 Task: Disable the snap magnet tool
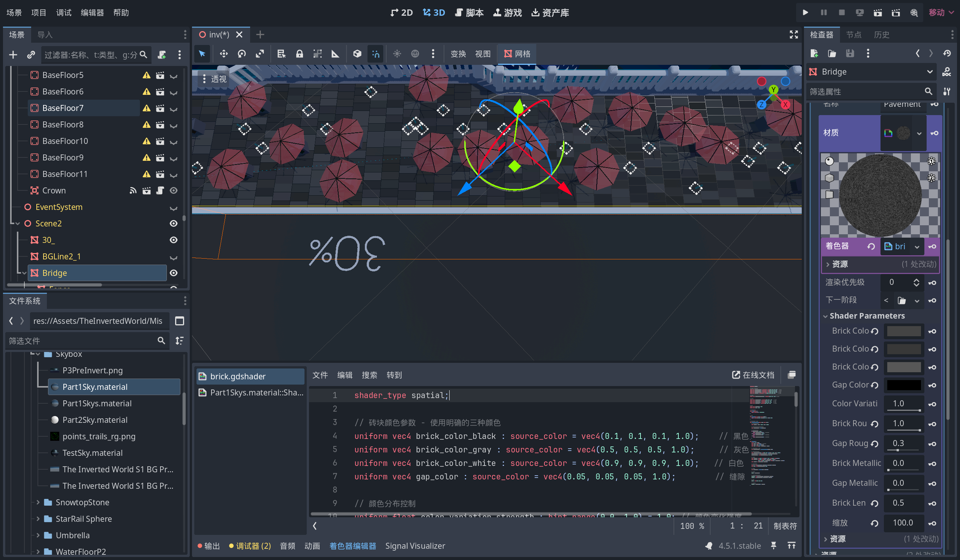376,54
